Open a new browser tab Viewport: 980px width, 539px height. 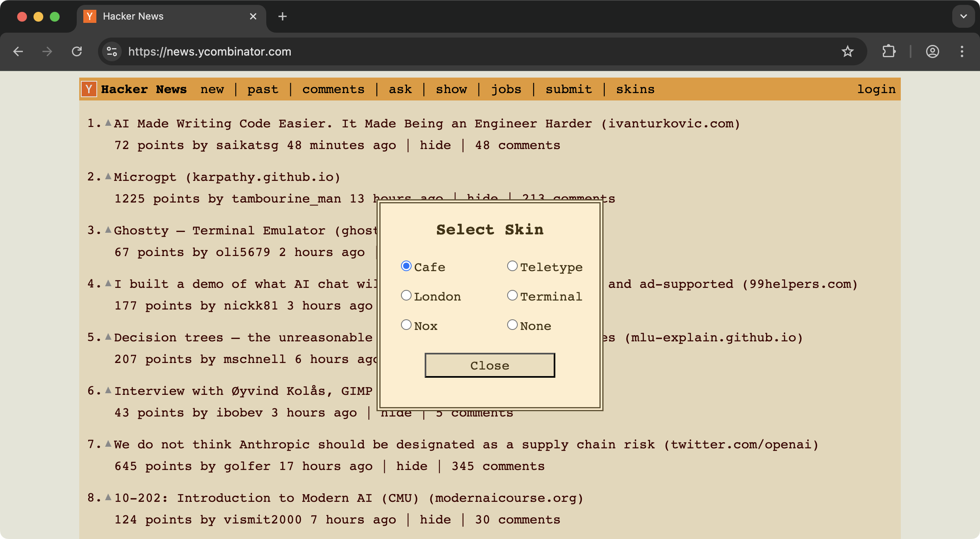(x=282, y=16)
